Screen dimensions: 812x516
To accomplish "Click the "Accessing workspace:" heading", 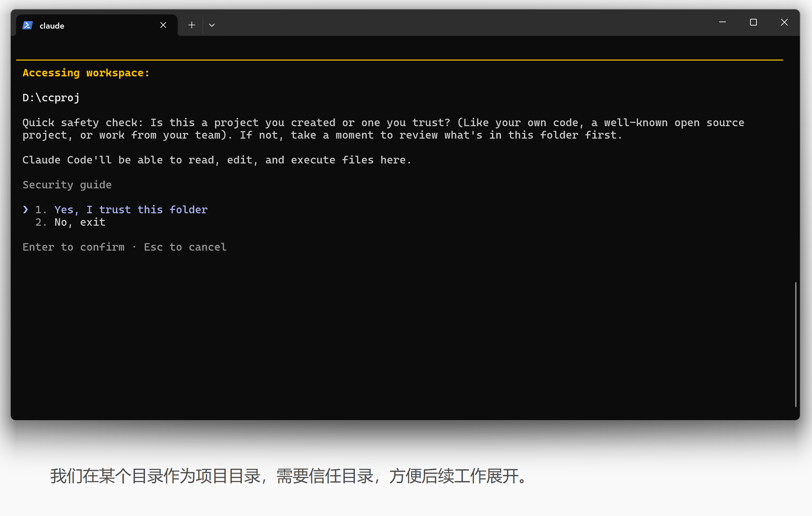I will (x=86, y=73).
